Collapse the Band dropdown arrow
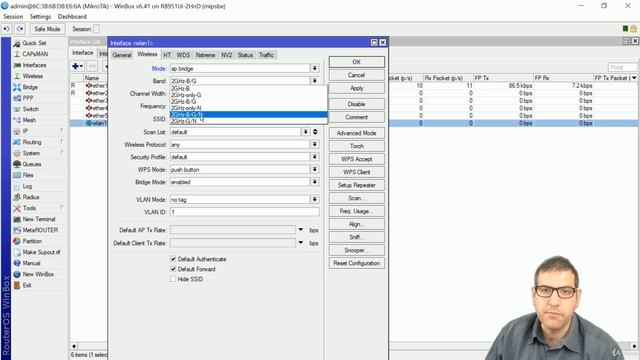Screen dimensions: 640x360 pos(315,81)
